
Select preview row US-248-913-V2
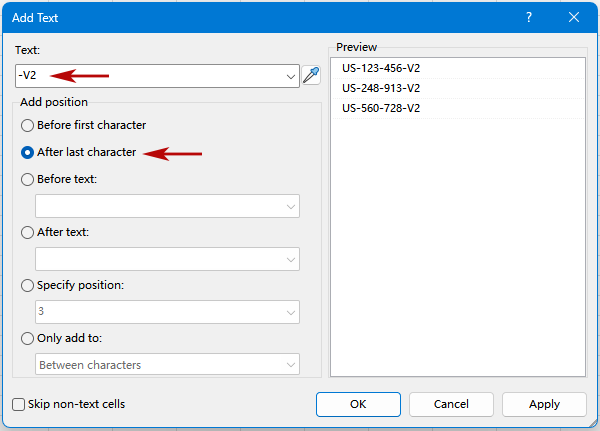458,88
